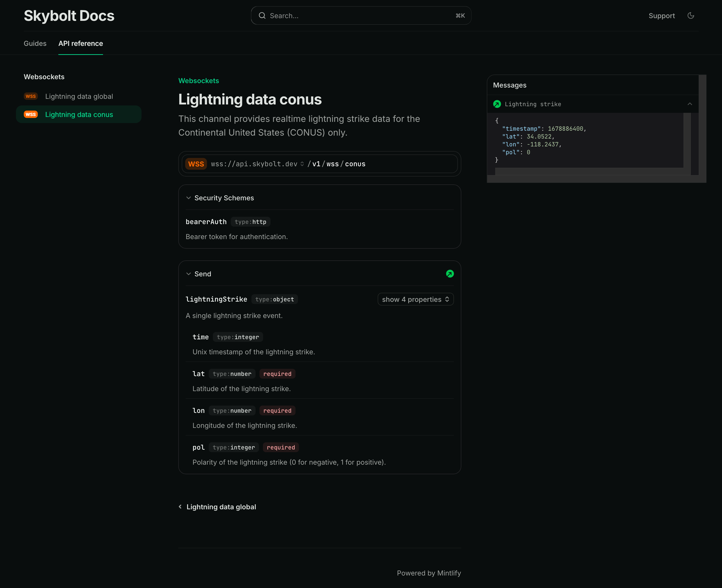This screenshot has width=722, height=588.
Task: Switch to the Guides tab
Action: [35, 43]
